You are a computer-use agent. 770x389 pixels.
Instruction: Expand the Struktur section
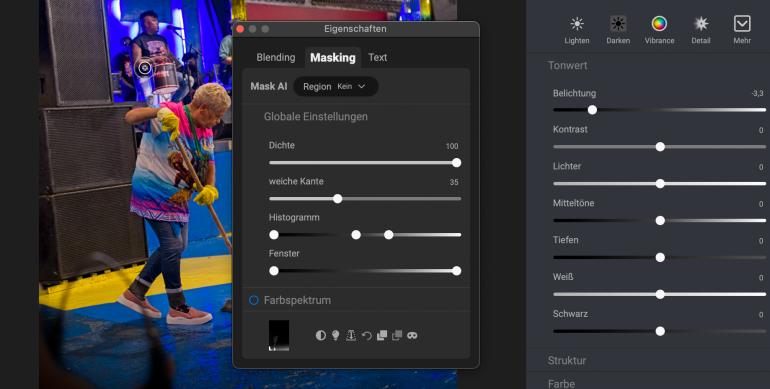(x=567, y=361)
